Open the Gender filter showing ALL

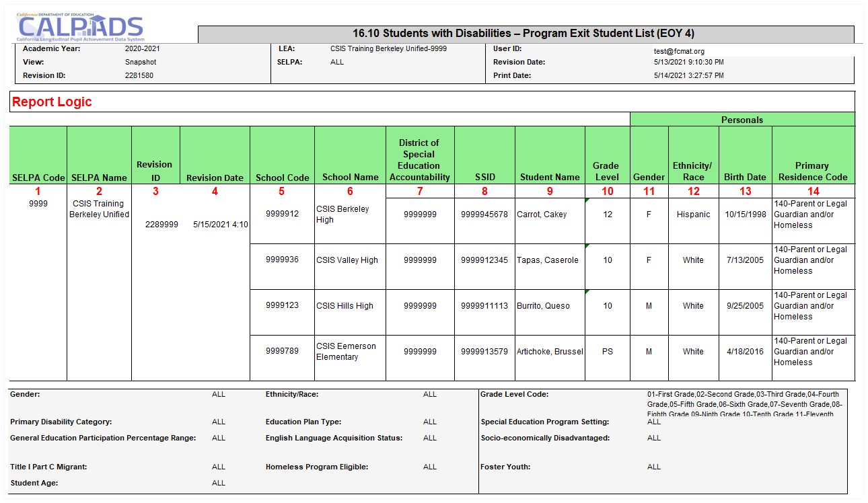point(219,394)
